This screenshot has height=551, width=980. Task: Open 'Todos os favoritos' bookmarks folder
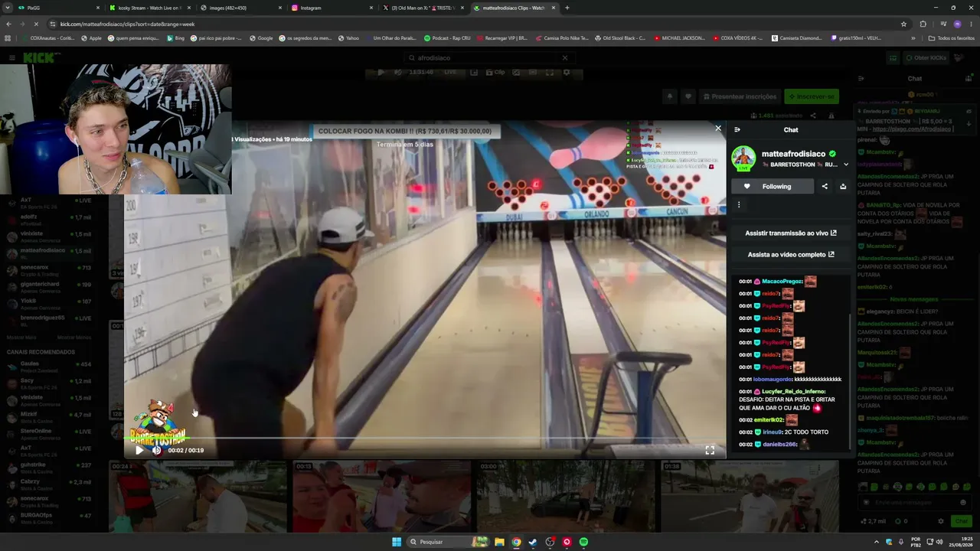tap(952, 38)
